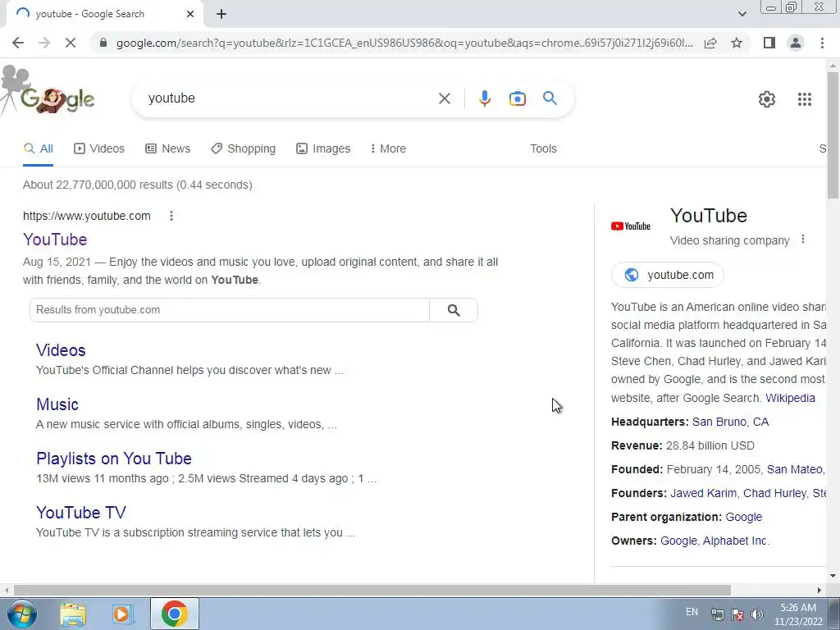Click the volume speaker tray icon

point(757,614)
